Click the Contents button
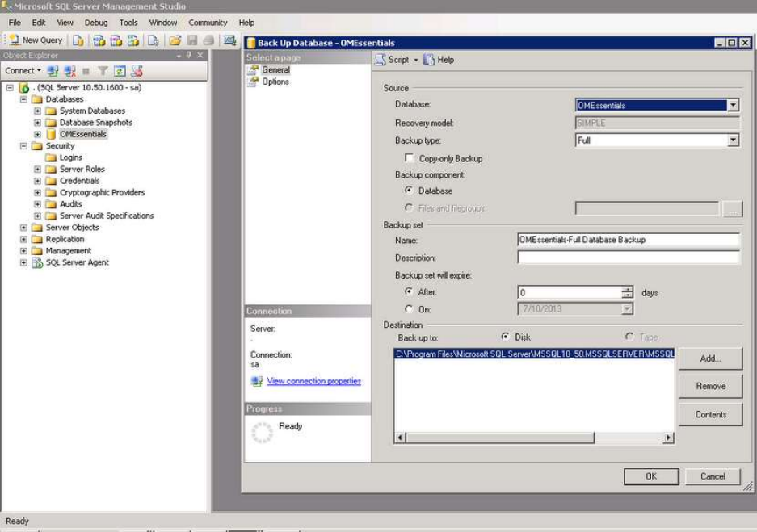Viewport: 757px width, 532px height. point(710,414)
